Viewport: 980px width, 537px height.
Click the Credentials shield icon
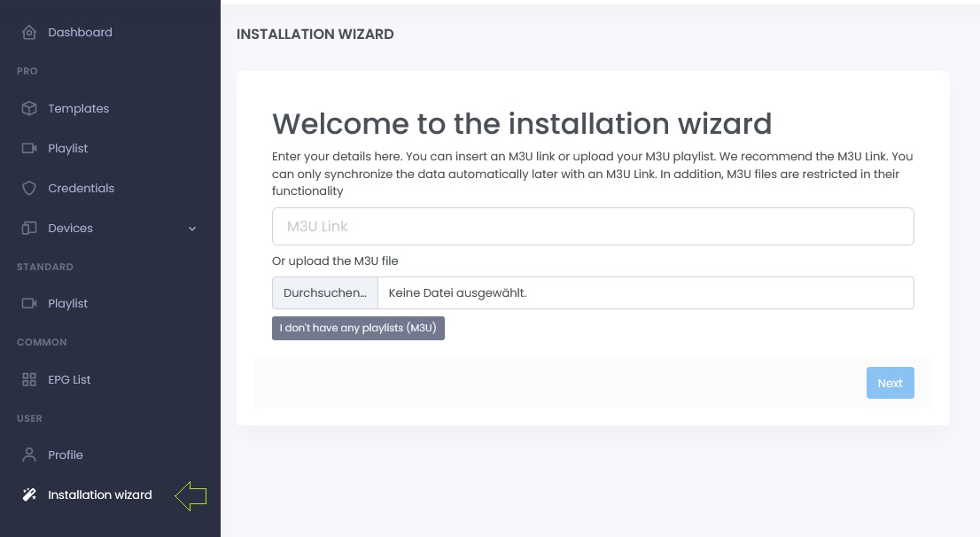29,189
